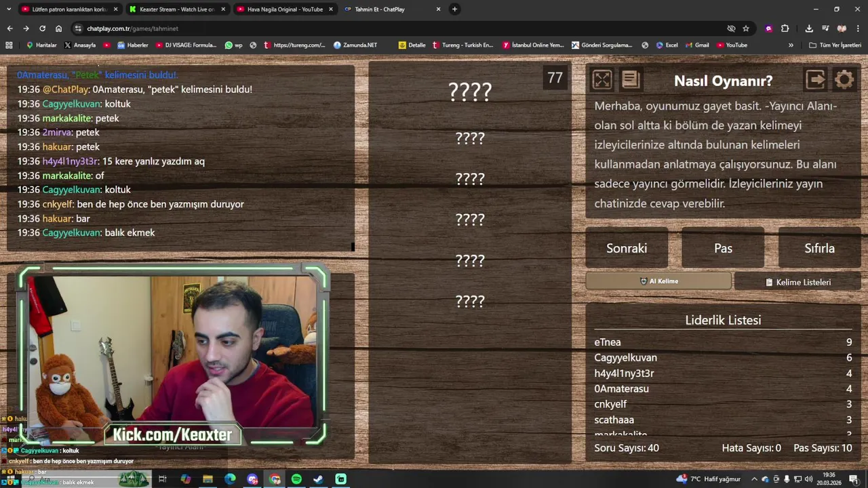Open Spotify from the taskbar
868x488 pixels.
click(296, 479)
